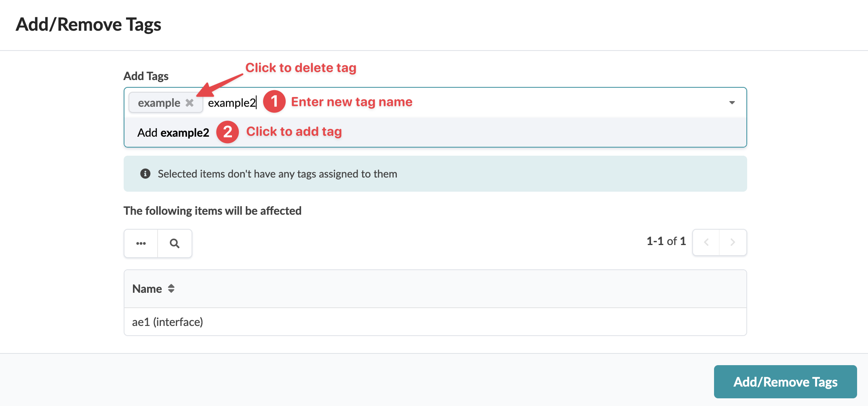This screenshot has width=868, height=406.
Task: Select the ae1 (interface) row
Action: click(168, 322)
